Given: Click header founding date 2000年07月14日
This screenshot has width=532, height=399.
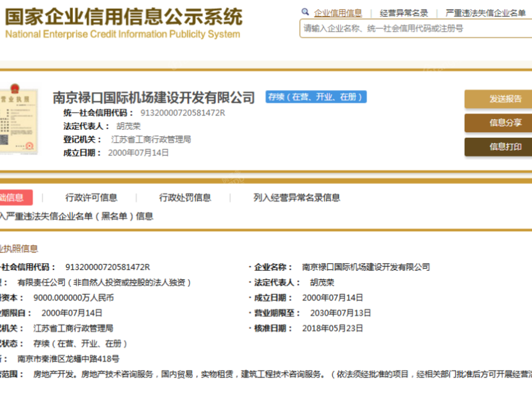Looking at the screenshot, I should click(138, 153).
